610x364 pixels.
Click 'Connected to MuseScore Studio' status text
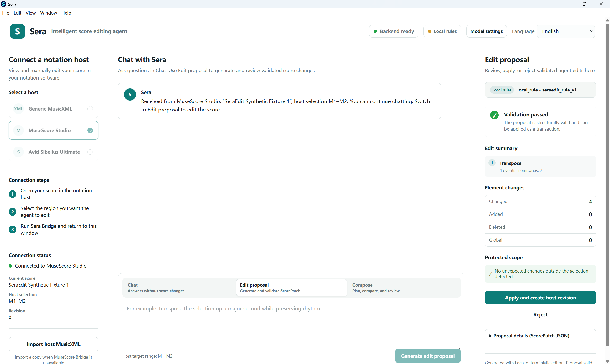[x=51, y=266]
